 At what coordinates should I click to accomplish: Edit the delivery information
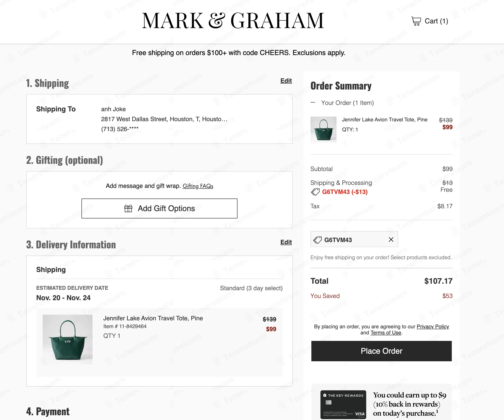point(286,242)
